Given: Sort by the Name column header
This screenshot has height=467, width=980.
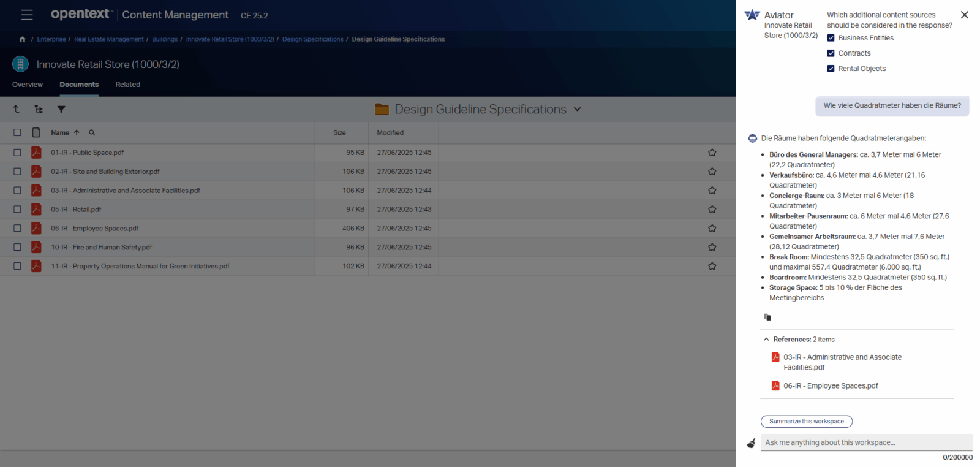Looking at the screenshot, I should tap(60, 132).
